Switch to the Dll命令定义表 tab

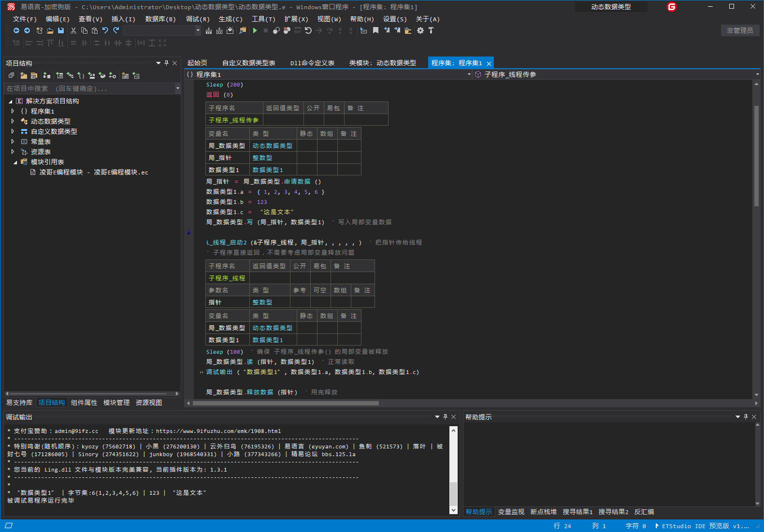click(x=312, y=63)
